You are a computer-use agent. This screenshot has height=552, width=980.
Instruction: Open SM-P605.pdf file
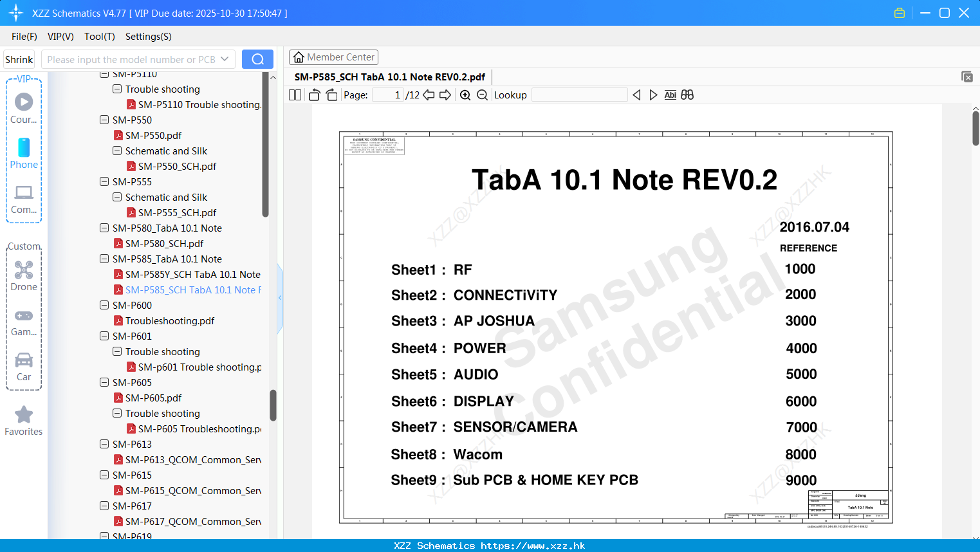tap(153, 398)
